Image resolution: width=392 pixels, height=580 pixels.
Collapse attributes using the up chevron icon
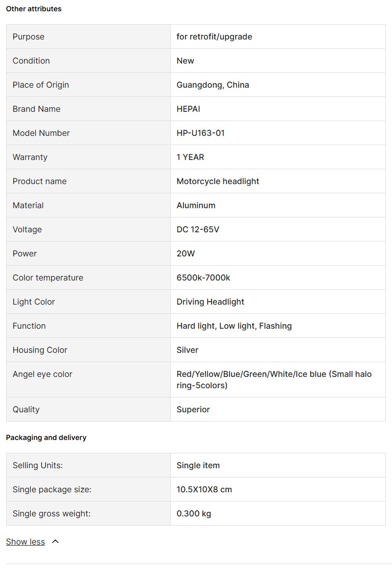(x=55, y=542)
